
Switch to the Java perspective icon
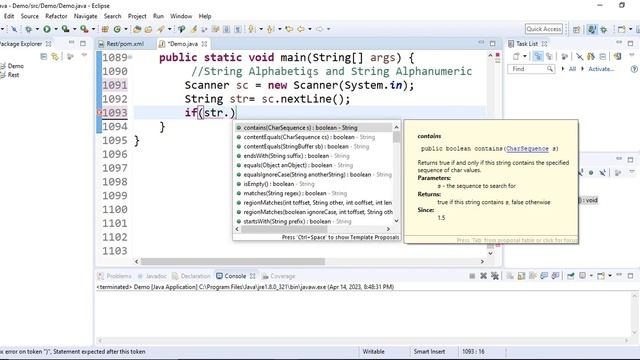[x=591, y=29]
